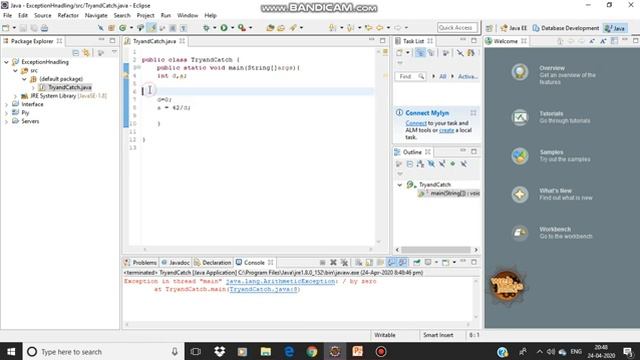Click the Outline panel horizontal scrollbar
This screenshot has width=640, height=360.
436,250
